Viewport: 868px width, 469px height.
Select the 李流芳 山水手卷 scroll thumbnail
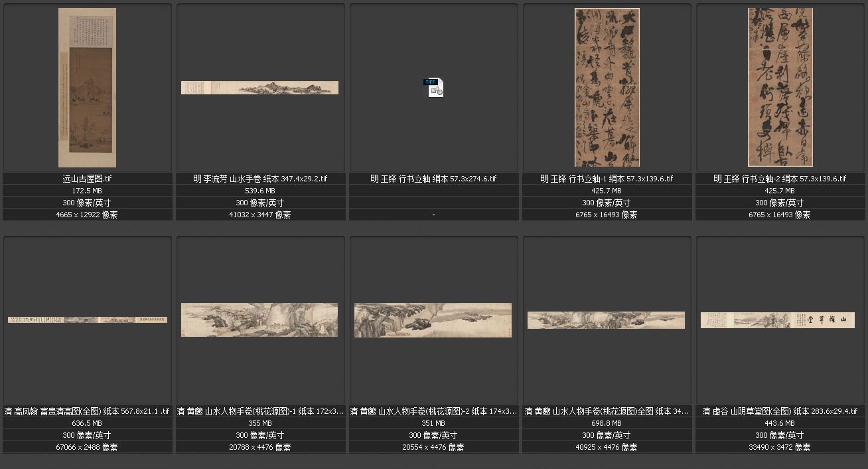tap(259, 88)
